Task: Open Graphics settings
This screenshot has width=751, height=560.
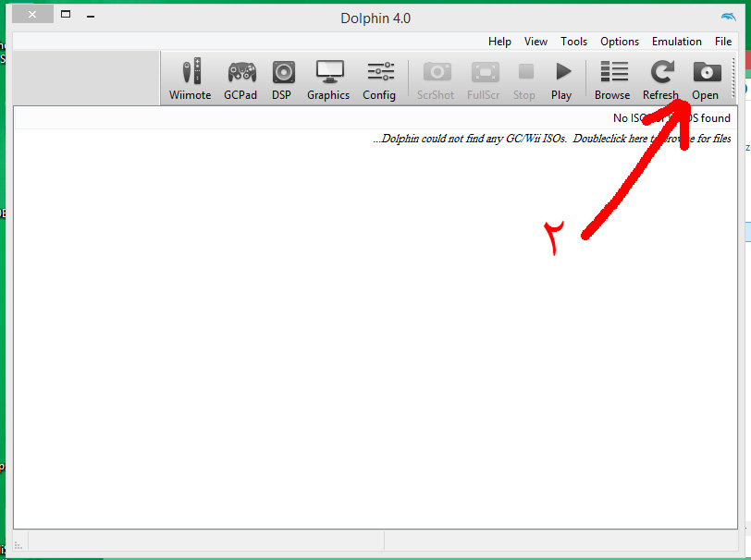Action: click(328, 79)
